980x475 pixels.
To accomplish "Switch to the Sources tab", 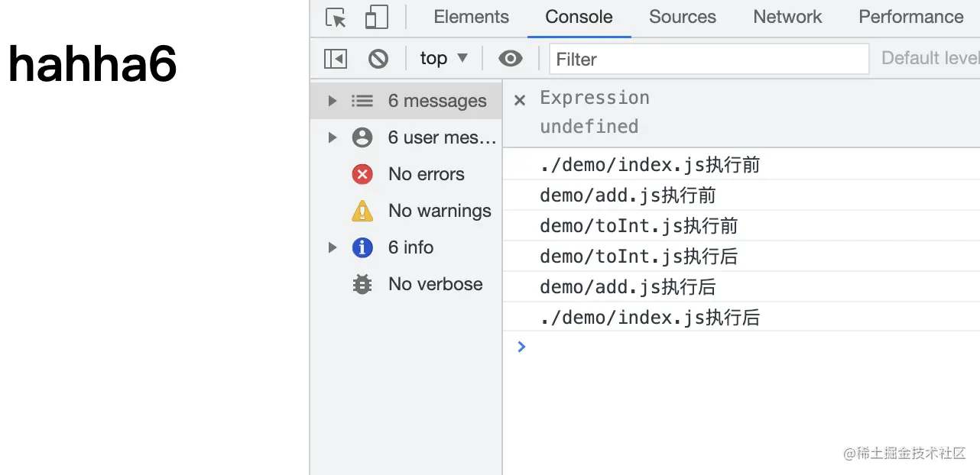I will pyautogui.click(x=683, y=17).
